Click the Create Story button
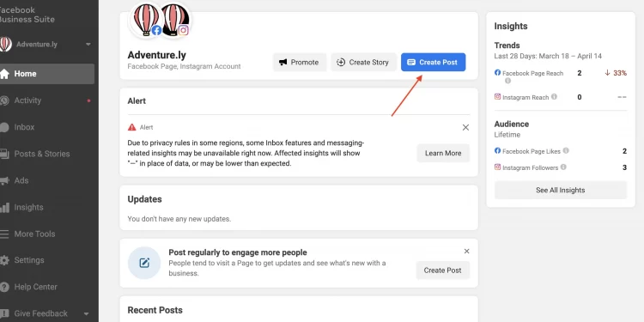 coord(363,62)
